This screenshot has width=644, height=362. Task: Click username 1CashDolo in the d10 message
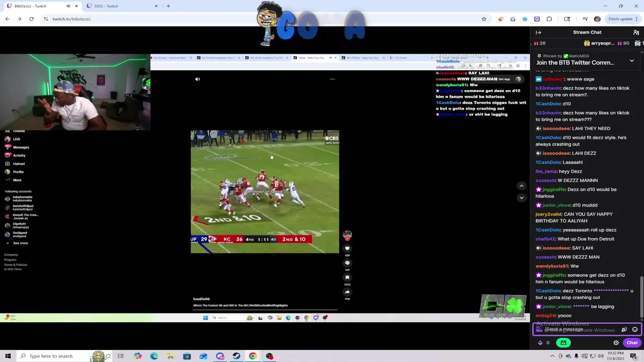(x=548, y=104)
